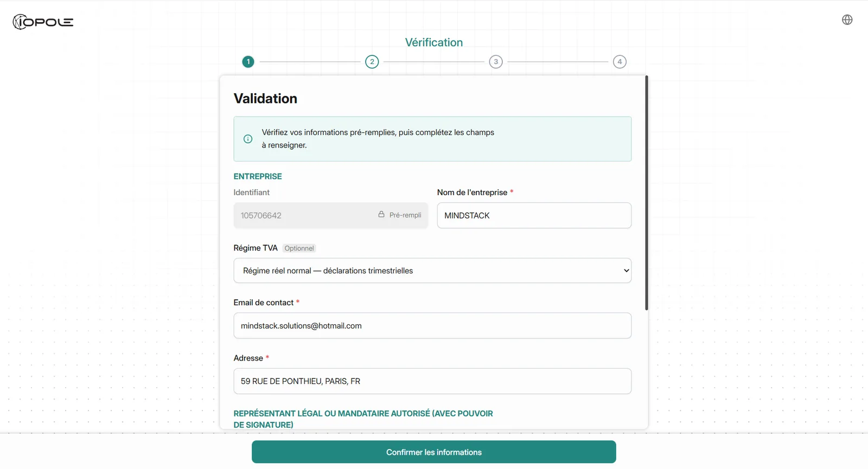Screen dimensions: 868x469
Task: Focus the Email de contact field
Action: (432, 326)
